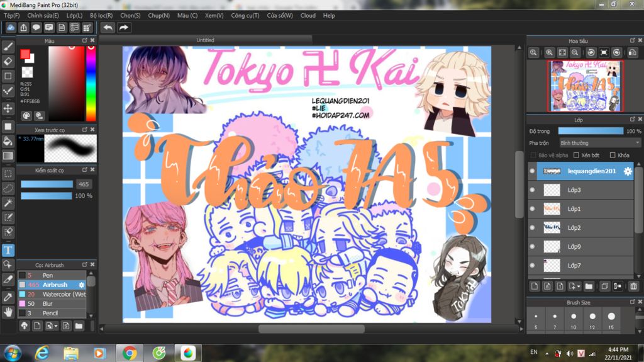This screenshot has width=644, height=362.
Task: Select the Hand pan tool
Action: coord(8,313)
